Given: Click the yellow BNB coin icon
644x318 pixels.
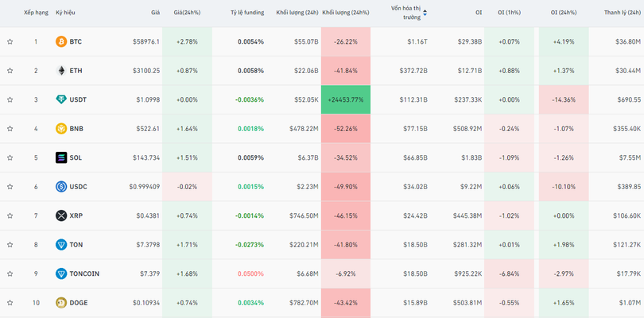Looking at the screenshot, I should pos(61,129).
